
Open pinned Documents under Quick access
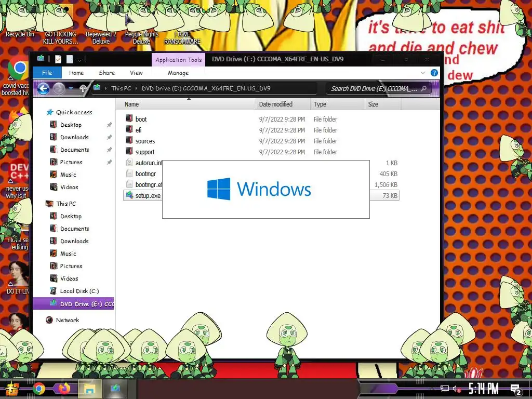74,150
